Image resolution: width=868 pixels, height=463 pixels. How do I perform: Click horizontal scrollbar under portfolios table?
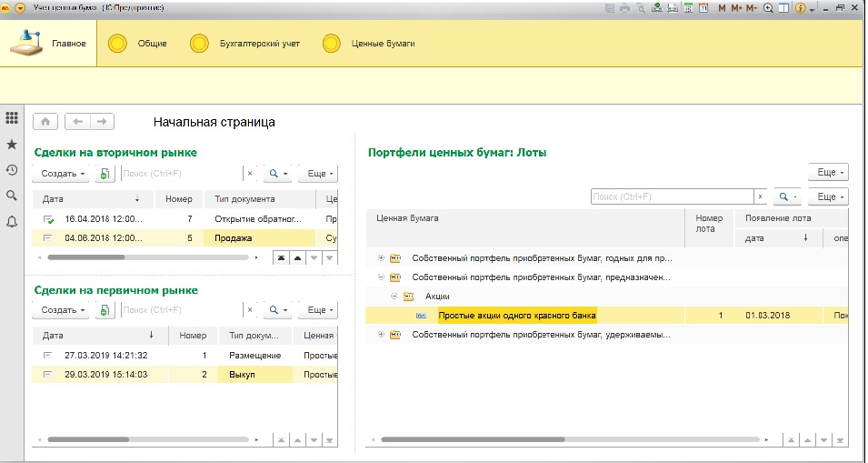pos(570,439)
